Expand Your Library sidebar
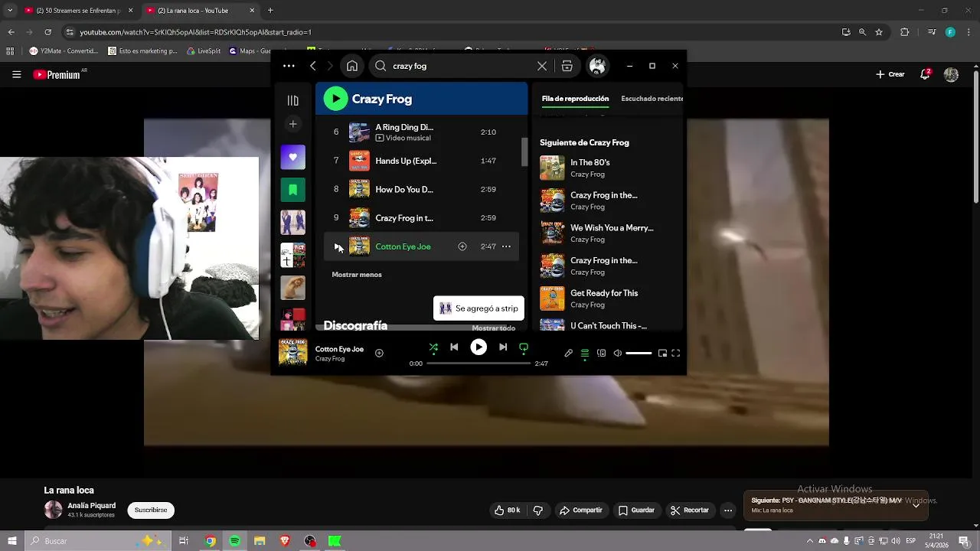 (292, 100)
